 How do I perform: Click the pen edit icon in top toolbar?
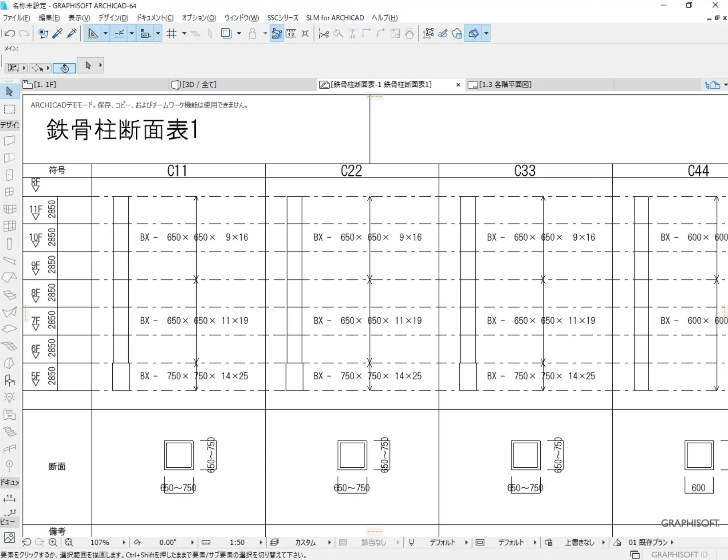[443, 33]
